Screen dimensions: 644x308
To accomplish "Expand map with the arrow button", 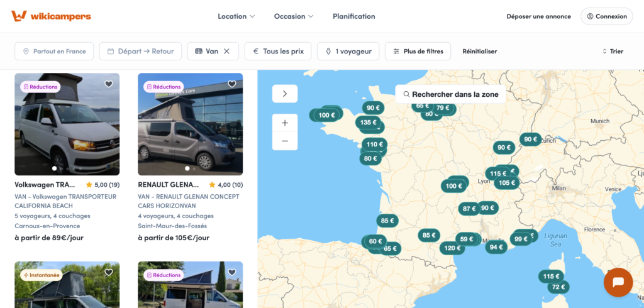I will tap(285, 94).
